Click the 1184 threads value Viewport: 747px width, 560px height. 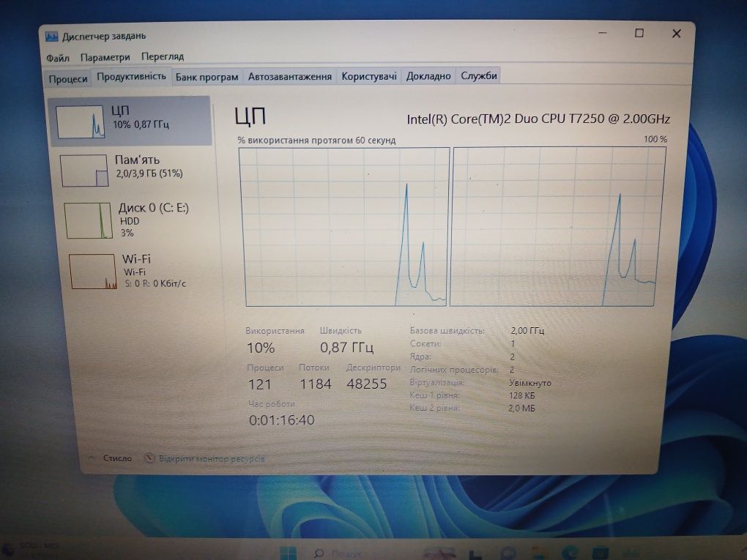316,384
